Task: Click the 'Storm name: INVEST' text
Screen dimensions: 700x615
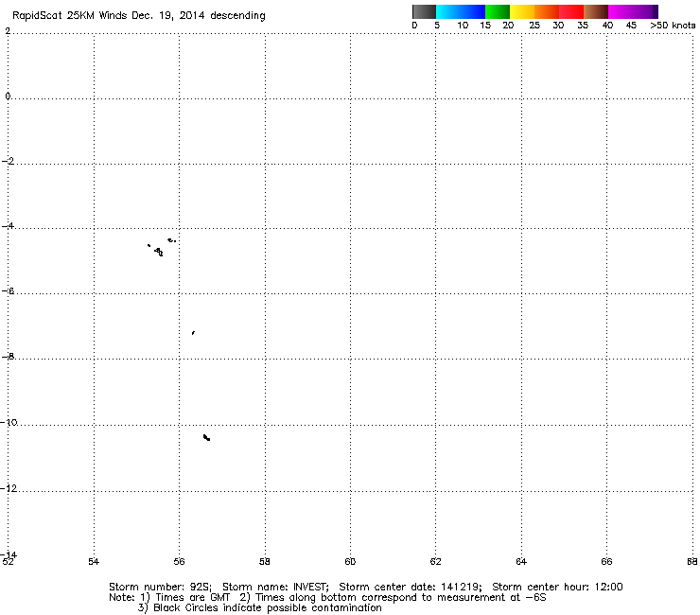Action: coord(274,587)
